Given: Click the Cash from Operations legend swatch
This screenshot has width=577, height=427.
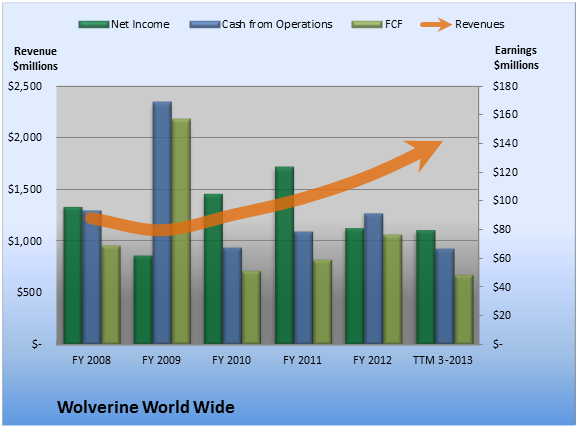Looking at the screenshot, I should click(x=205, y=25).
